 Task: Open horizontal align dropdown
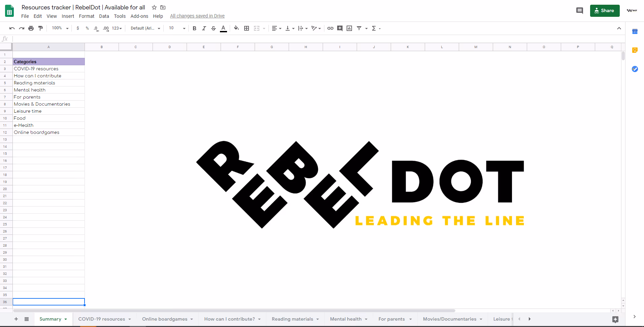(x=277, y=28)
